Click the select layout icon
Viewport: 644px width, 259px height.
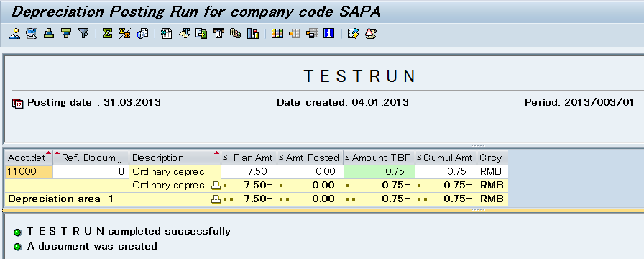pyautogui.click(x=295, y=34)
